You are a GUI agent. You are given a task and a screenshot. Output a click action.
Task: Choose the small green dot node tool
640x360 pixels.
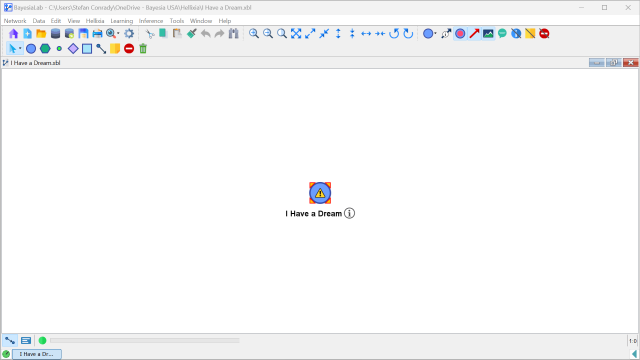[59, 49]
